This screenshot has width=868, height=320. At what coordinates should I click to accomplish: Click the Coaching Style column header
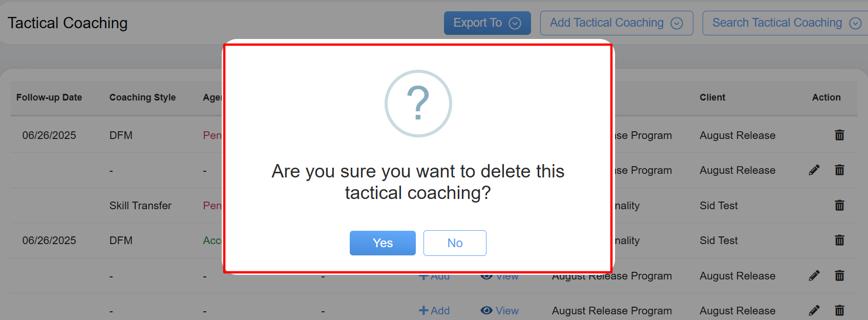click(142, 97)
